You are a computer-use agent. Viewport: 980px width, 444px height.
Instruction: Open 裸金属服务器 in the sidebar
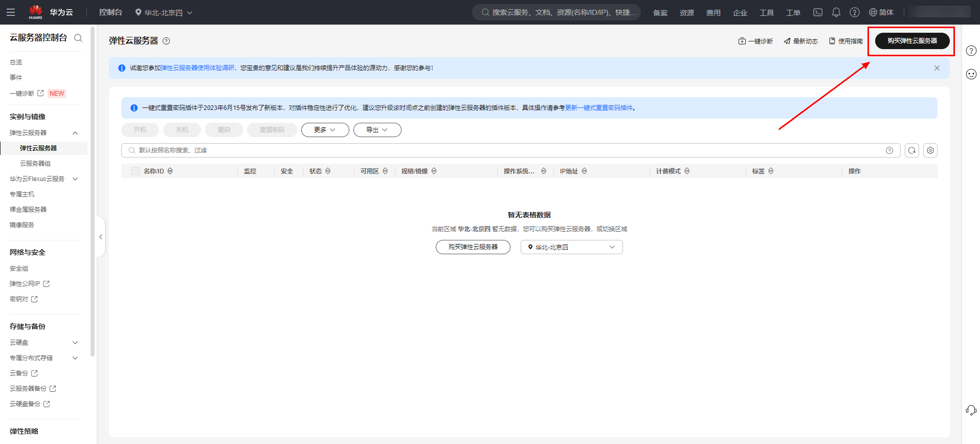(28, 210)
